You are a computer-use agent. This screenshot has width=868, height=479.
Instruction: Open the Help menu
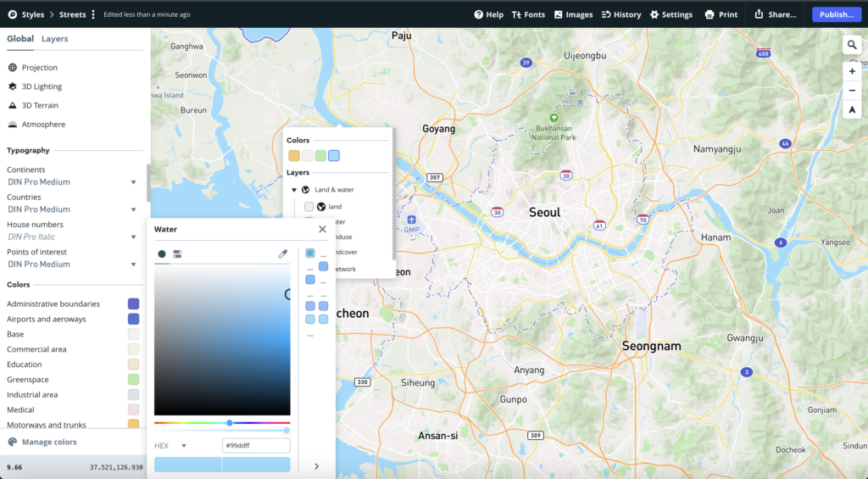(x=489, y=14)
